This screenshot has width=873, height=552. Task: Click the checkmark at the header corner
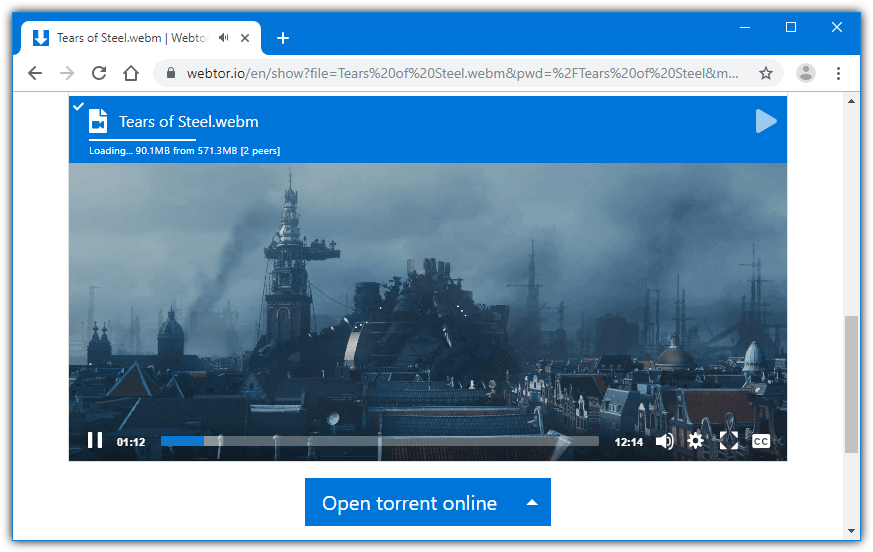pos(79,106)
